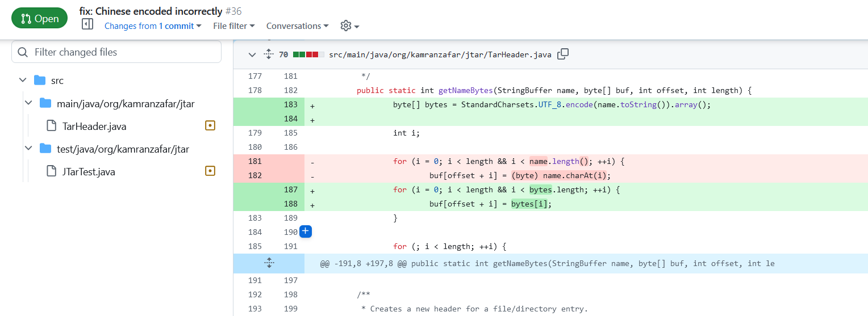Collapse the src folder
Viewport: 868px width, 316px height.
coord(23,81)
